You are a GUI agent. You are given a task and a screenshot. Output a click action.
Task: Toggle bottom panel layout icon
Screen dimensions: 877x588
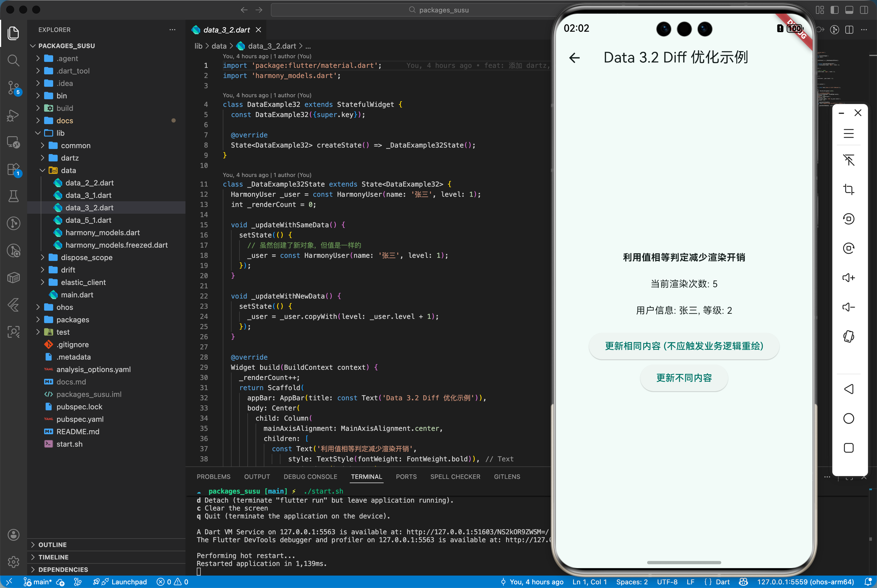click(x=849, y=10)
